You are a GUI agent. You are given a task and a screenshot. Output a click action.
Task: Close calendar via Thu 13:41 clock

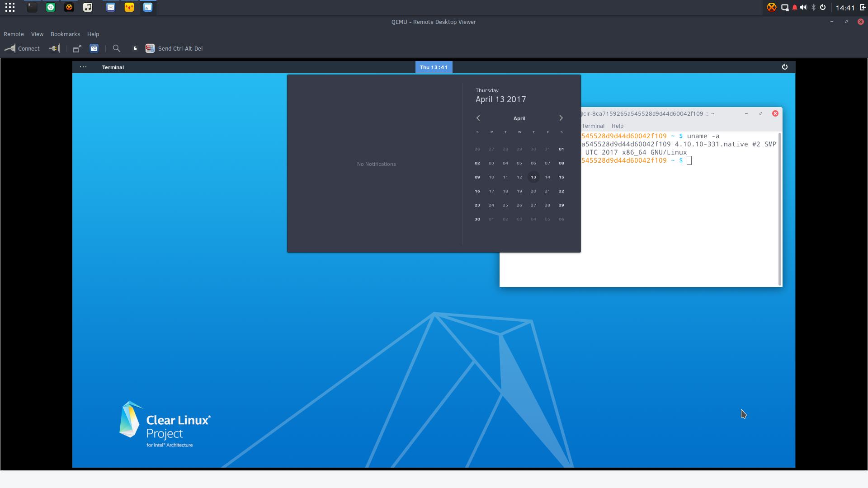point(434,67)
